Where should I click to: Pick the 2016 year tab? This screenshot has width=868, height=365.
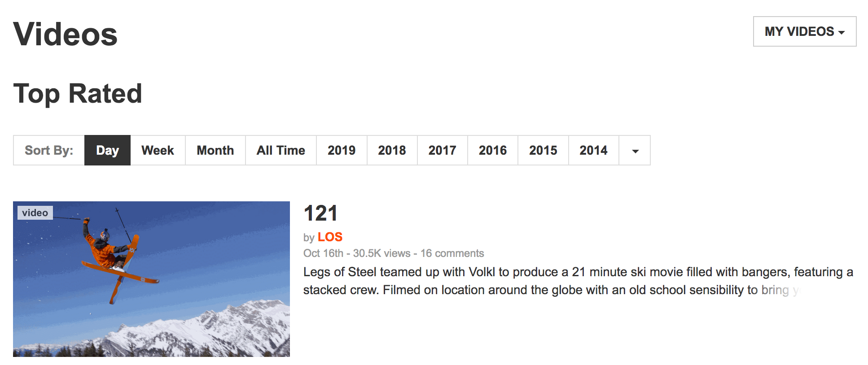(x=492, y=150)
